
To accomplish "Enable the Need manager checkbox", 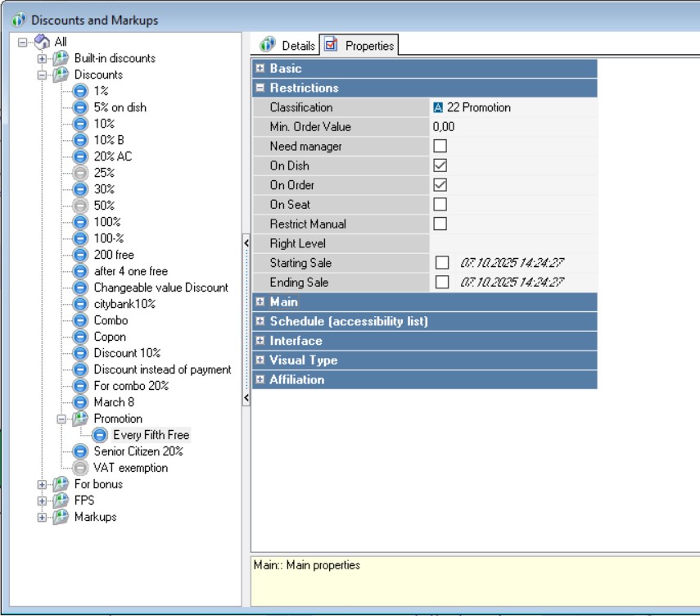I will point(440,147).
